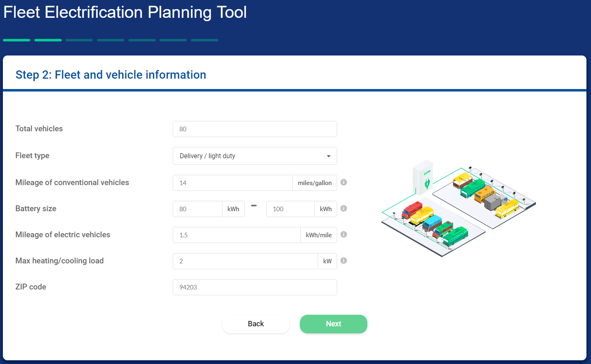The height and width of the screenshot is (364, 591).
Task: Click the electric mileage field showing 1.5
Action: [x=236, y=235]
